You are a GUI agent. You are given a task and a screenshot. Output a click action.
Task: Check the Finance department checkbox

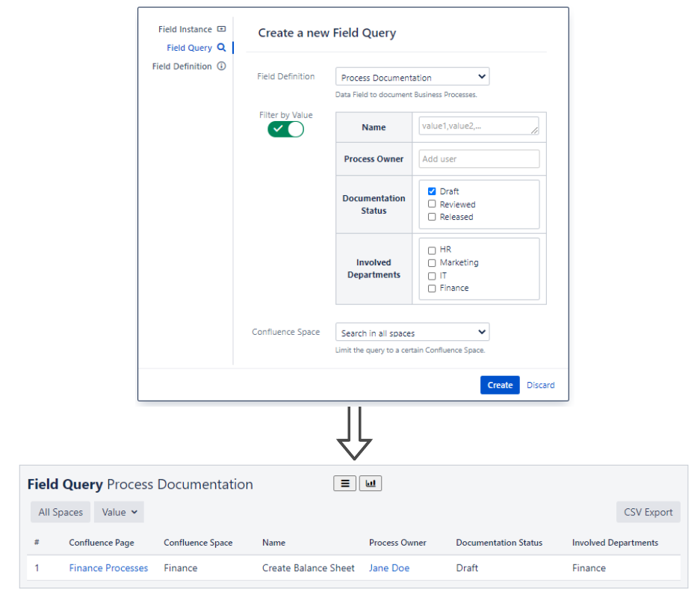coord(432,289)
